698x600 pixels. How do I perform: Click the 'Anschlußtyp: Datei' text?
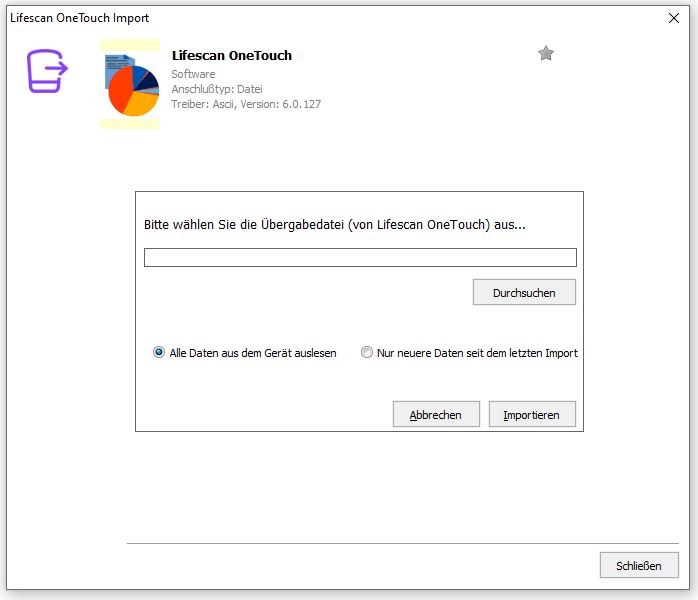coord(217,89)
